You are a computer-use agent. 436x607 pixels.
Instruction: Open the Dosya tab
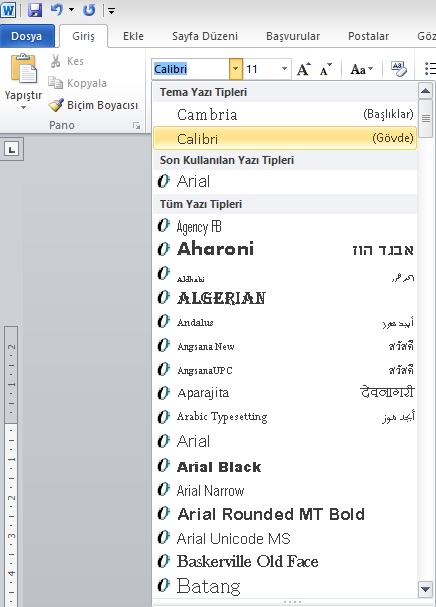coord(27,36)
